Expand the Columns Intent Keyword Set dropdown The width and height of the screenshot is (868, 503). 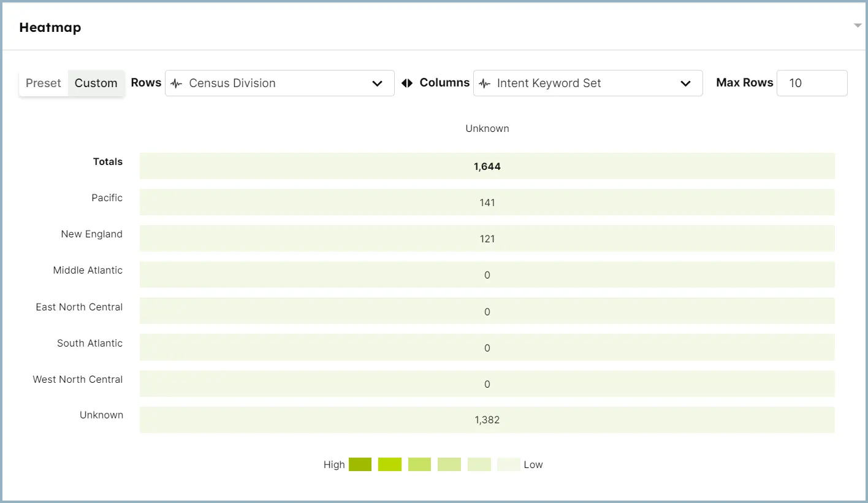(587, 83)
